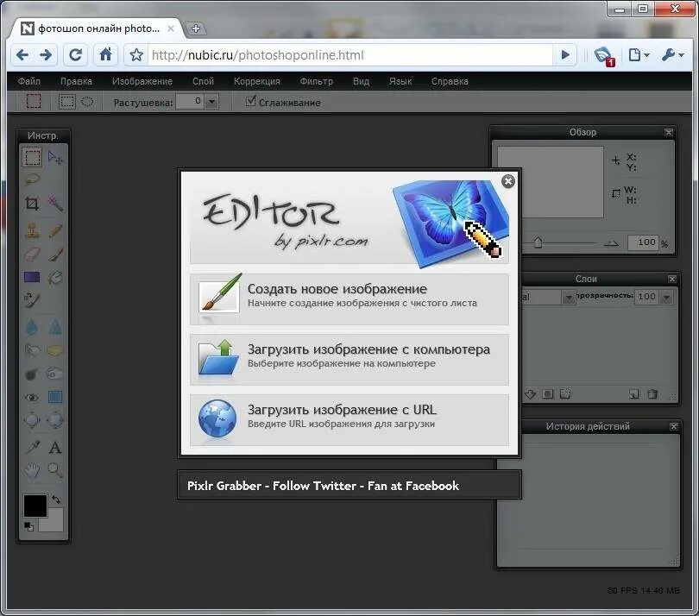Open the browser page menu dropdown
Screen dimensions: 699x616
[639, 55]
